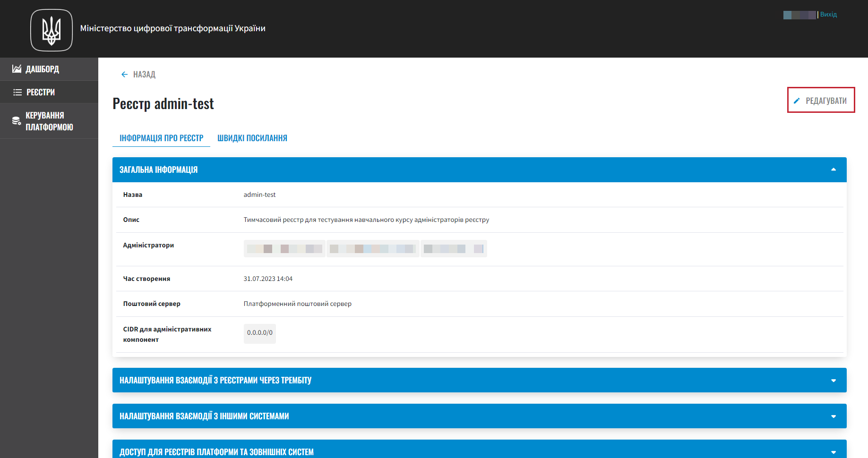
Task: Click the Вихід logout link
Action: pyautogui.click(x=828, y=15)
